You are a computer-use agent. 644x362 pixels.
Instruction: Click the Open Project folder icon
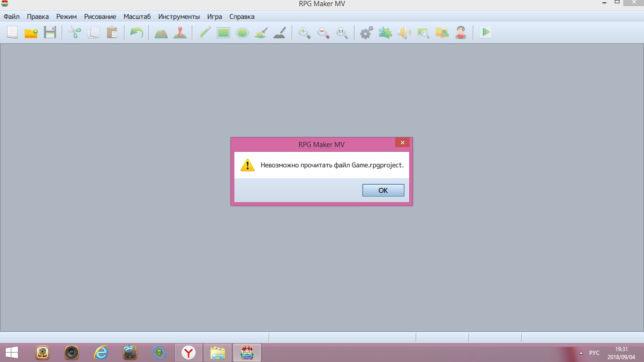(31, 33)
